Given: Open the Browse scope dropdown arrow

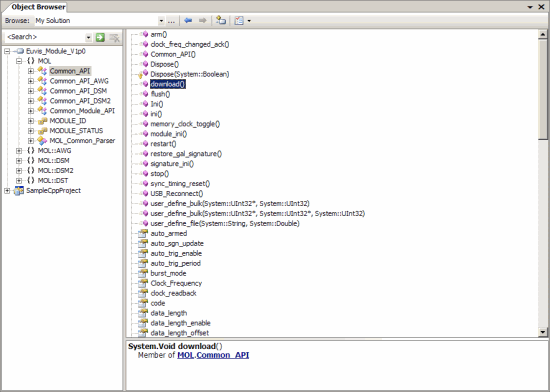Looking at the screenshot, I should (161, 21).
